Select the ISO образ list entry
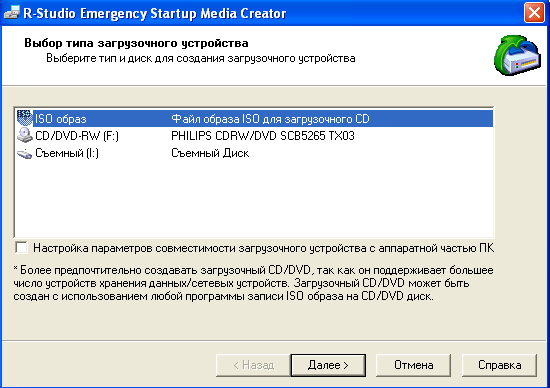The image size is (550, 388). (255, 119)
